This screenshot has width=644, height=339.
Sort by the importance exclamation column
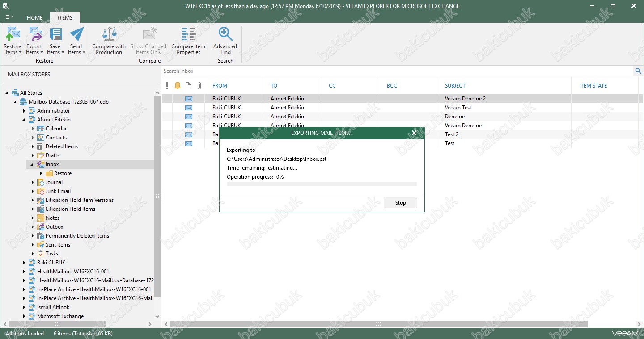coord(167,86)
